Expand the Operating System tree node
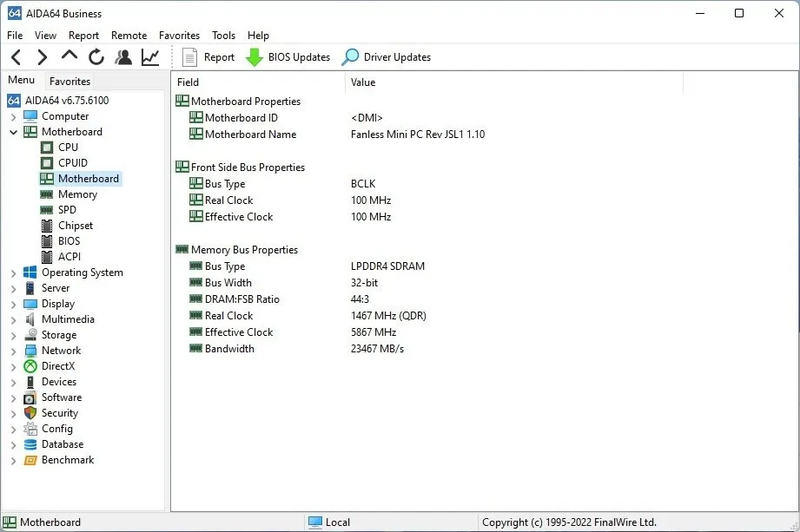Viewport: 800px width, 532px height. tap(13, 273)
